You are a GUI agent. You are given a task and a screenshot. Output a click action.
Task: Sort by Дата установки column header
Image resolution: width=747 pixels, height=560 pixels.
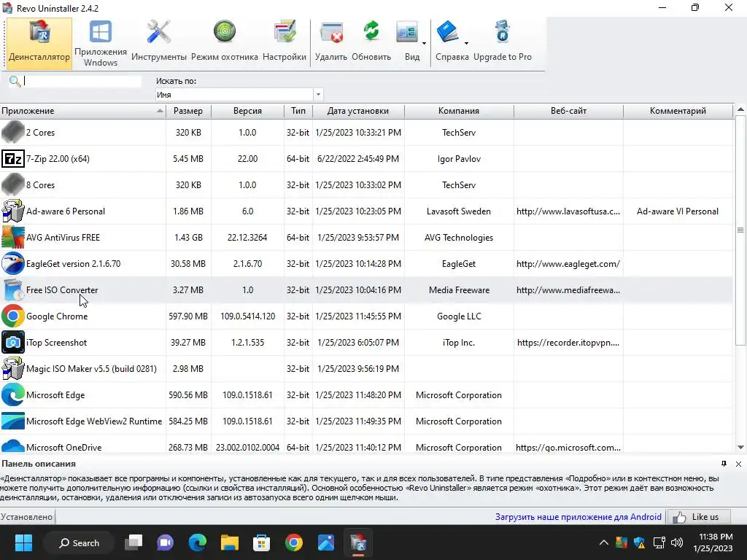(x=357, y=111)
